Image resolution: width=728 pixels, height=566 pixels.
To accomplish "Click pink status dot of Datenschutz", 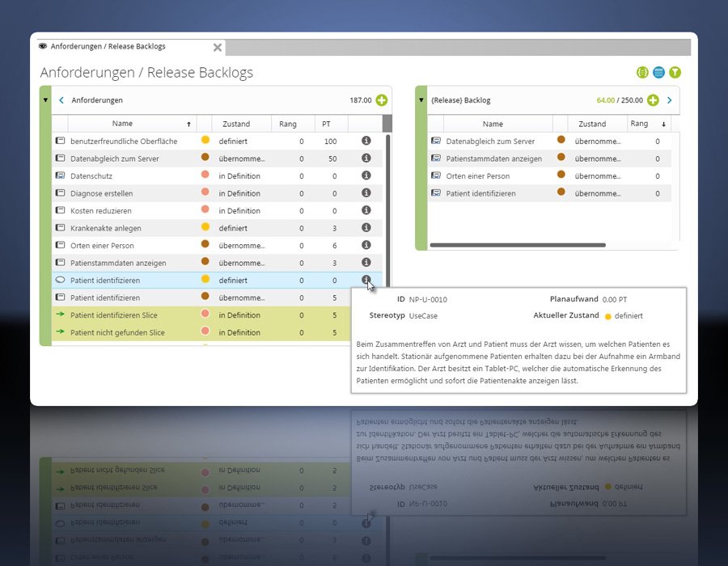I will pyautogui.click(x=205, y=175).
